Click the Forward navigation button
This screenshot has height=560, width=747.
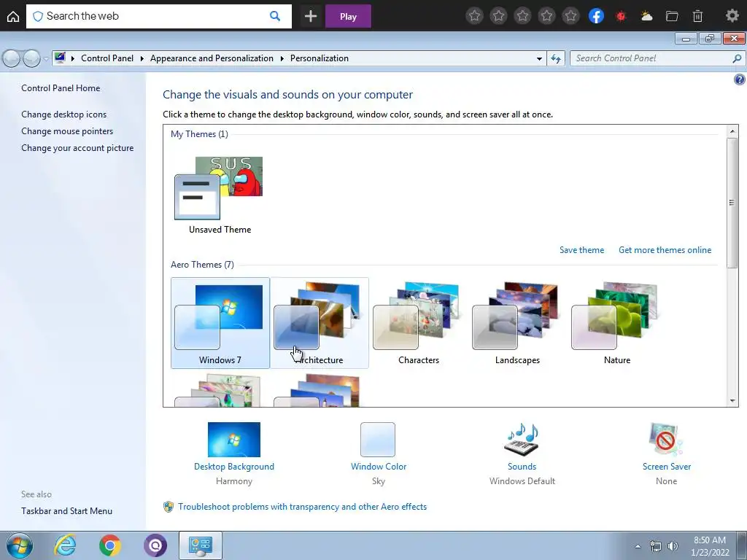(x=31, y=58)
